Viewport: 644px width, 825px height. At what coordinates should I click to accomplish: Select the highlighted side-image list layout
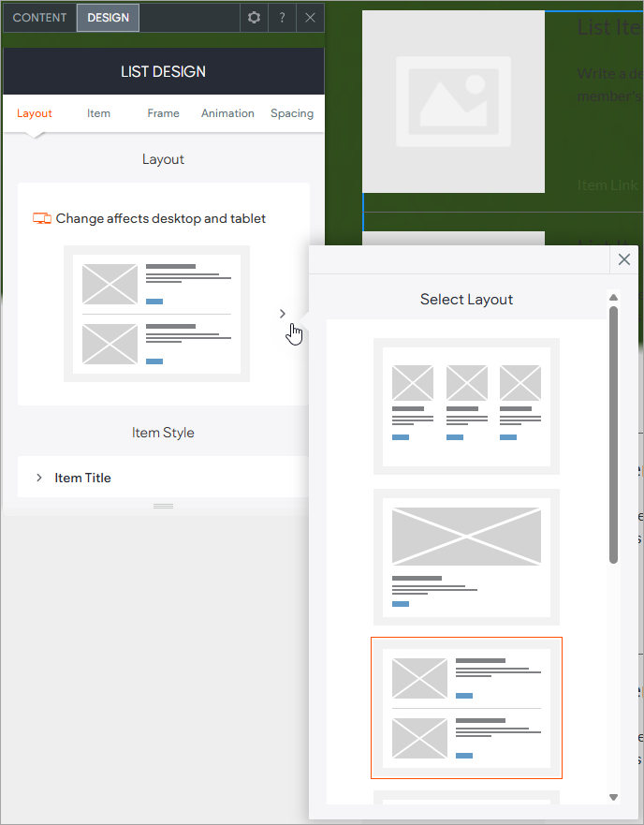click(466, 708)
